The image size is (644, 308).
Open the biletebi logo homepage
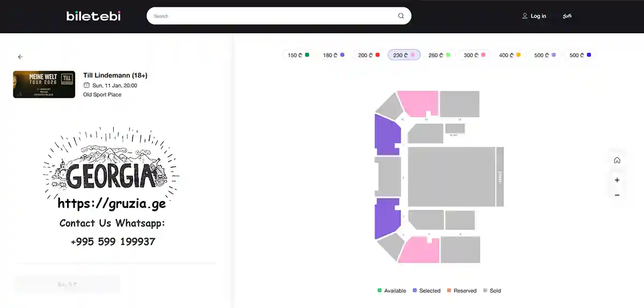[93, 16]
